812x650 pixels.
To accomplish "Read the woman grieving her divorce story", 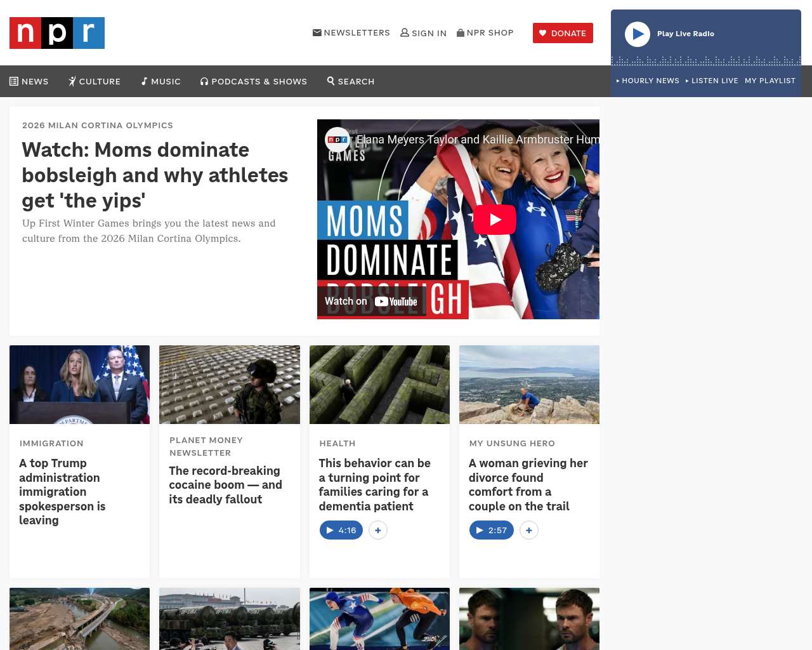I will 528,485.
